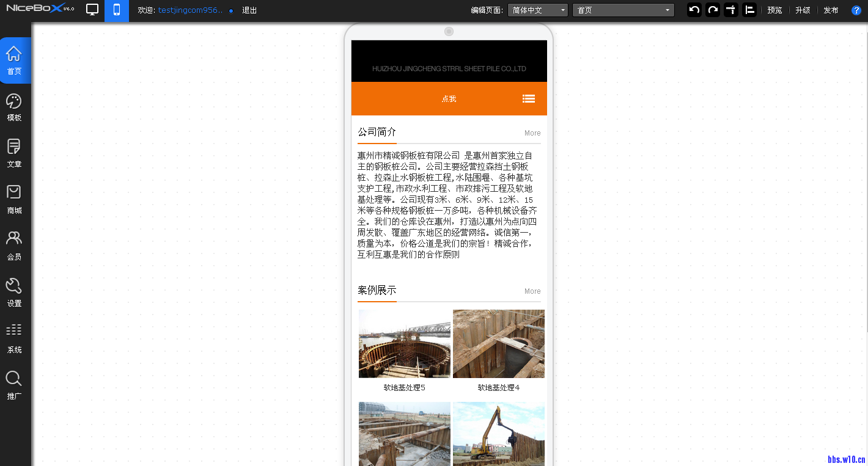Click the redo arrow icon
The width and height of the screenshot is (868, 466).
click(712, 10)
